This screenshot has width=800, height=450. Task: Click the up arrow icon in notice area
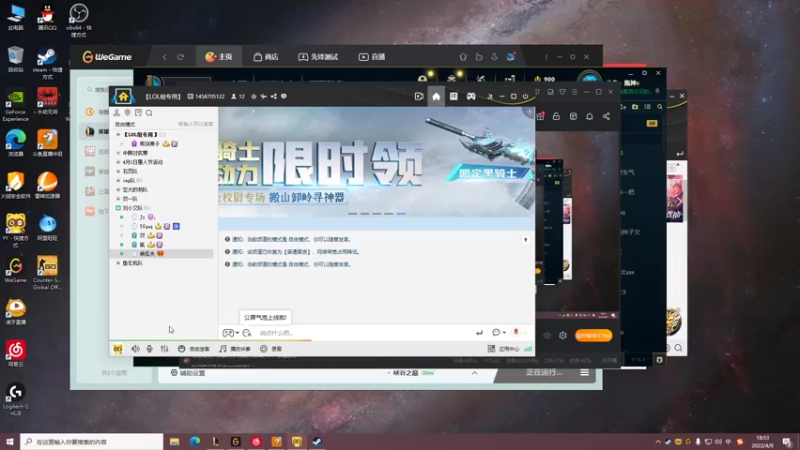[x=526, y=240]
